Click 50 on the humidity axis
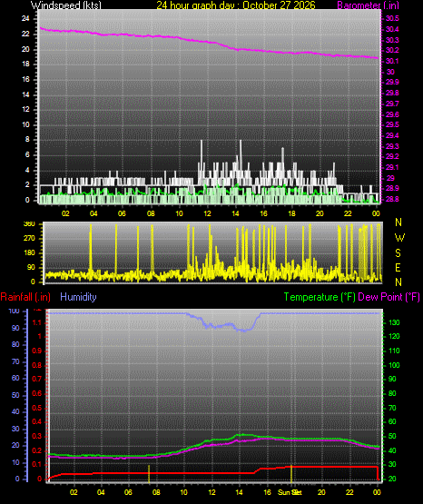 (x=15, y=395)
